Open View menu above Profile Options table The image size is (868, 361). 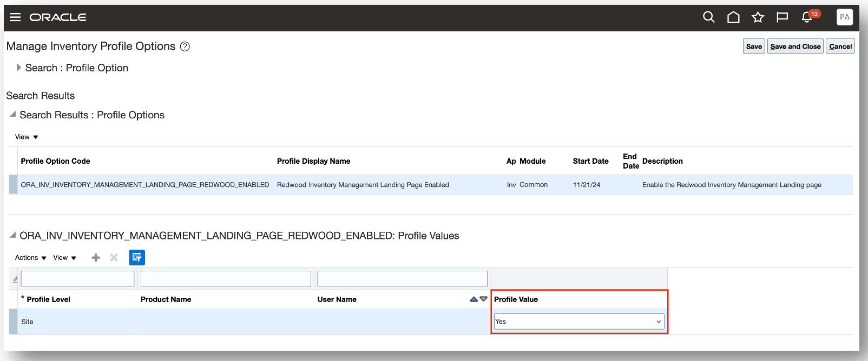pos(27,137)
